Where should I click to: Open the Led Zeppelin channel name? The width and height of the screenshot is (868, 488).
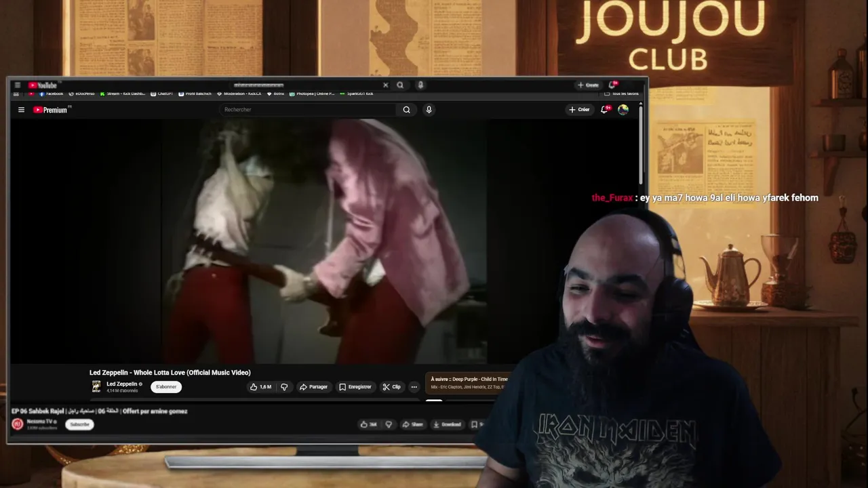[122, 384]
